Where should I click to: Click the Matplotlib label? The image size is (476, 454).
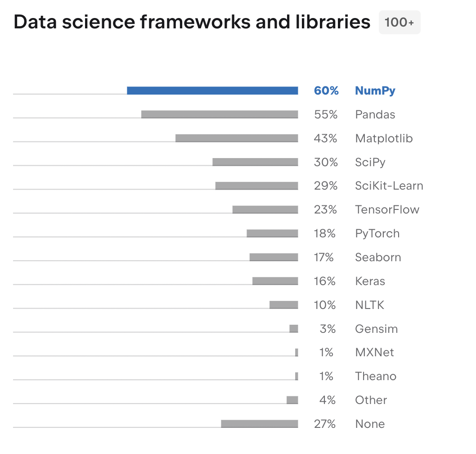(x=384, y=138)
